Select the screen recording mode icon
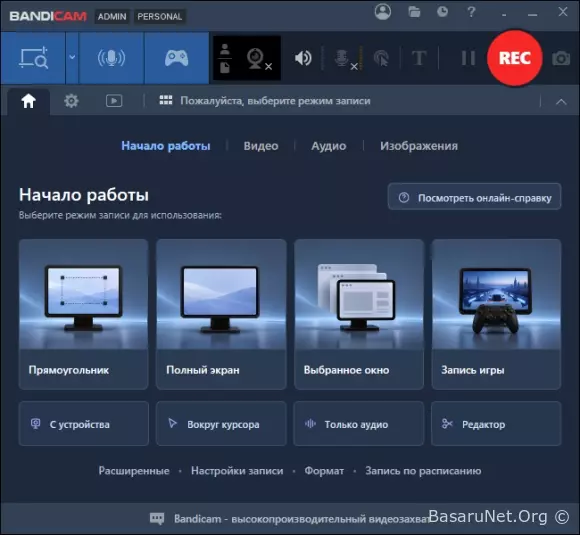 tap(33, 58)
